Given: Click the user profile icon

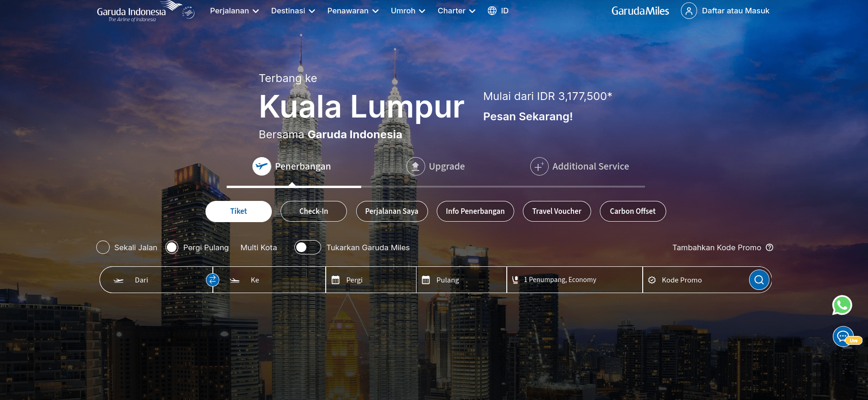Looking at the screenshot, I should [x=689, y=11].
